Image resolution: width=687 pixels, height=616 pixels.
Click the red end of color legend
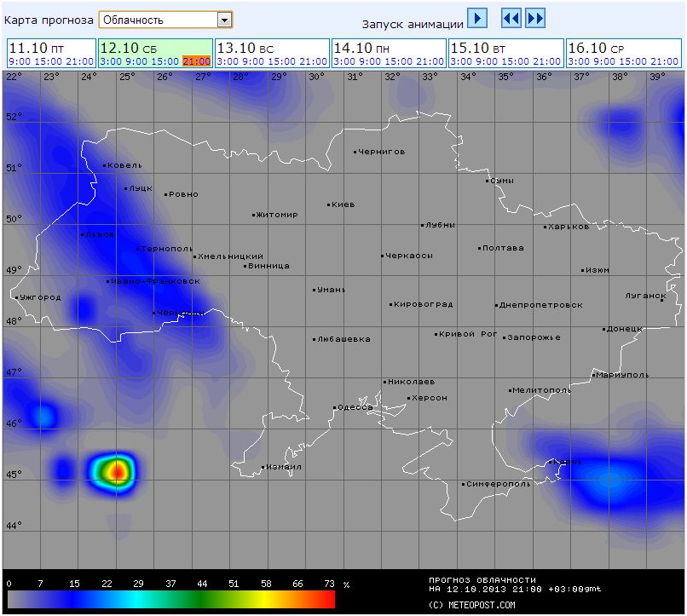[x=328, y=601]
